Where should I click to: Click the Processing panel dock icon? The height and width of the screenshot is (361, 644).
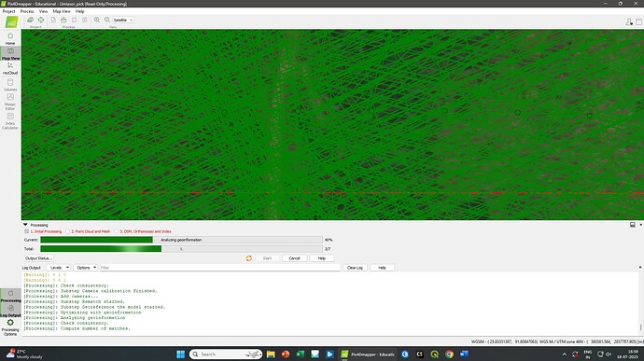tap(633, 225)
